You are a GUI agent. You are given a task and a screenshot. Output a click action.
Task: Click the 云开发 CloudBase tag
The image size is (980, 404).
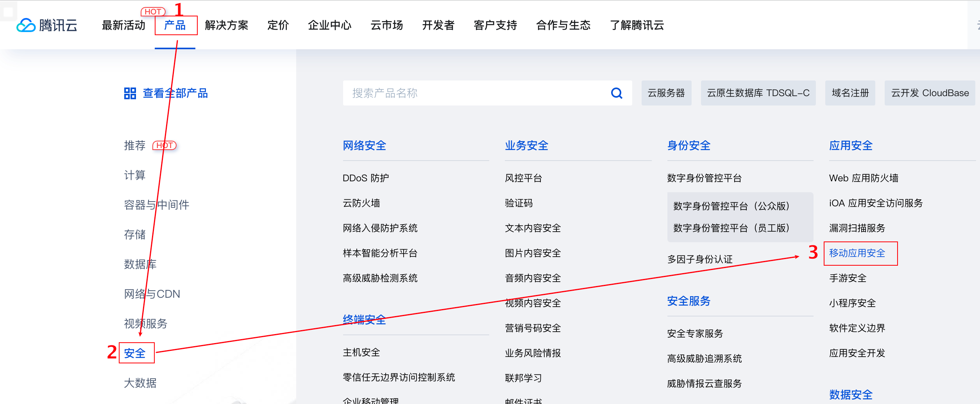pos(930,93)
